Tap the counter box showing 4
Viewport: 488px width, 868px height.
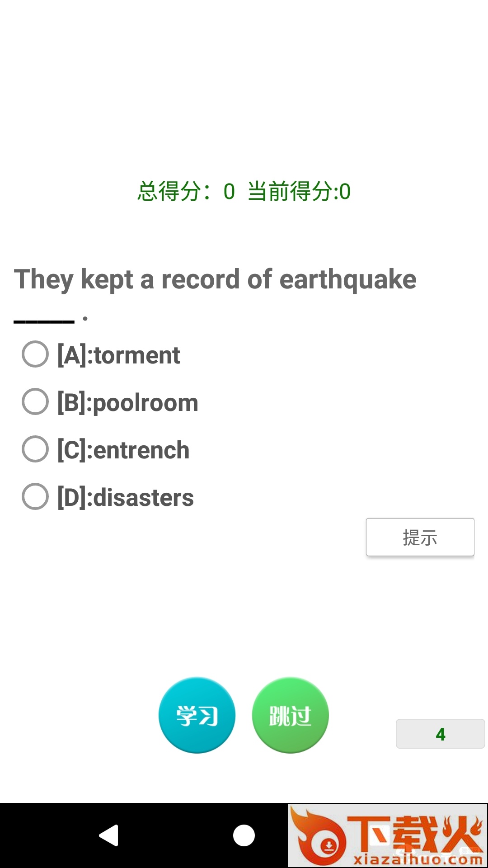pos(441,734)
